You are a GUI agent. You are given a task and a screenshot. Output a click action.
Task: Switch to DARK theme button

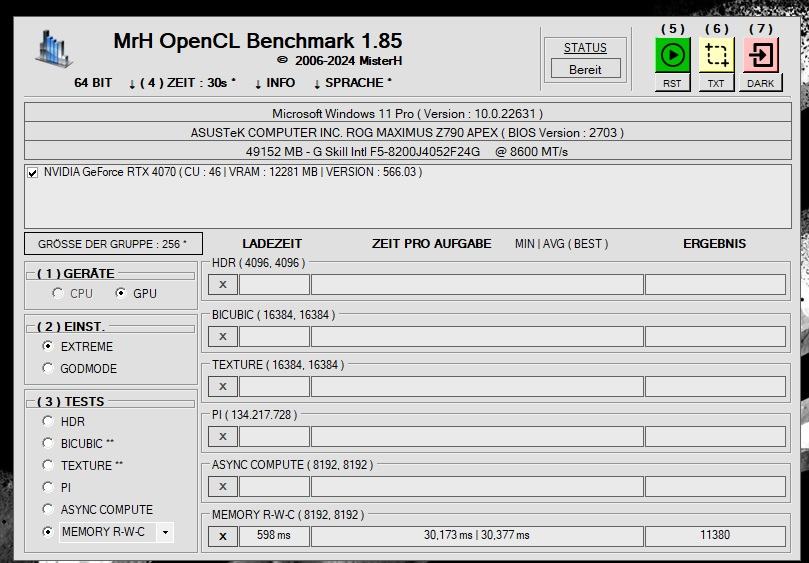point(761,83)
